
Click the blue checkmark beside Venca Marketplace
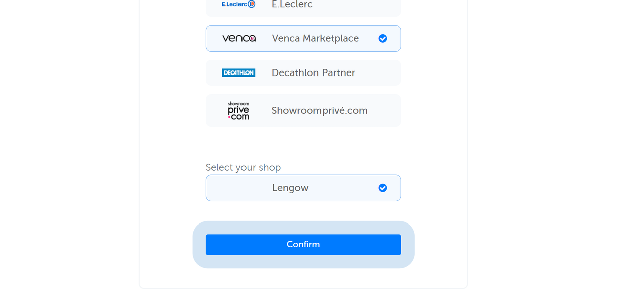[383, 38]
